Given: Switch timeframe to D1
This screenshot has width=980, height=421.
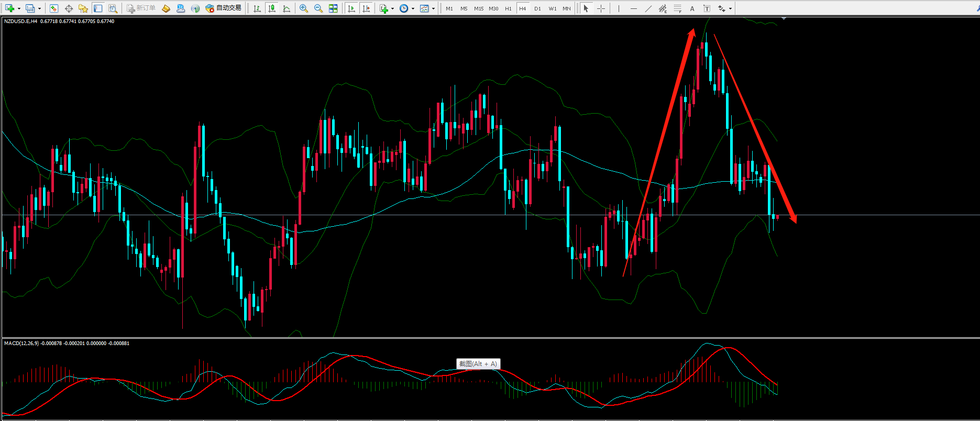Looking at the screenshot, I should (x=537, y=8).
